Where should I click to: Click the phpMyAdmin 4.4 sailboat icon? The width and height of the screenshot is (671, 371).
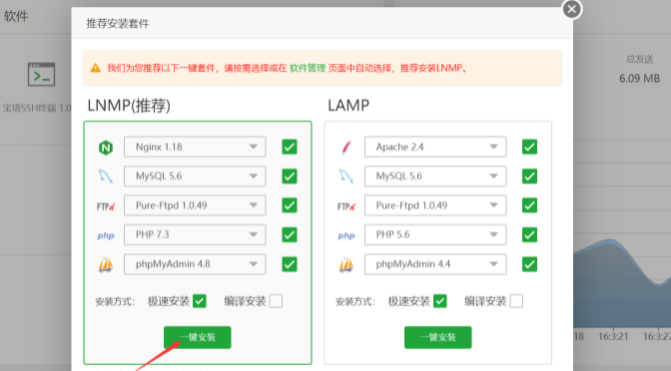tap(346, 265)
